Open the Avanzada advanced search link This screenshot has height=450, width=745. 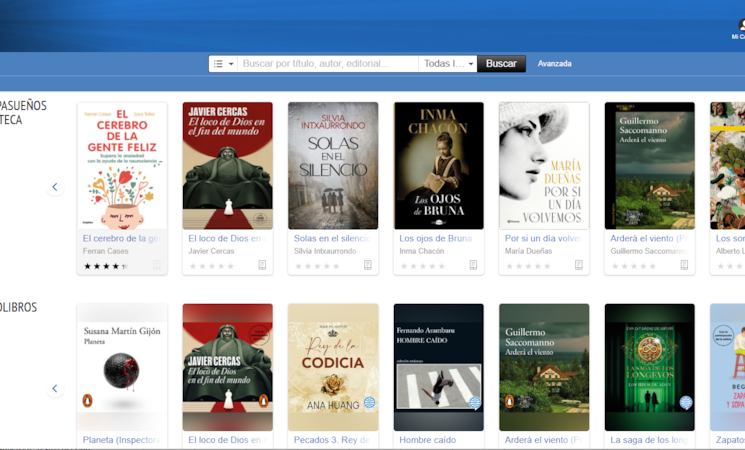pyautogui.click(x=554, y=64)
